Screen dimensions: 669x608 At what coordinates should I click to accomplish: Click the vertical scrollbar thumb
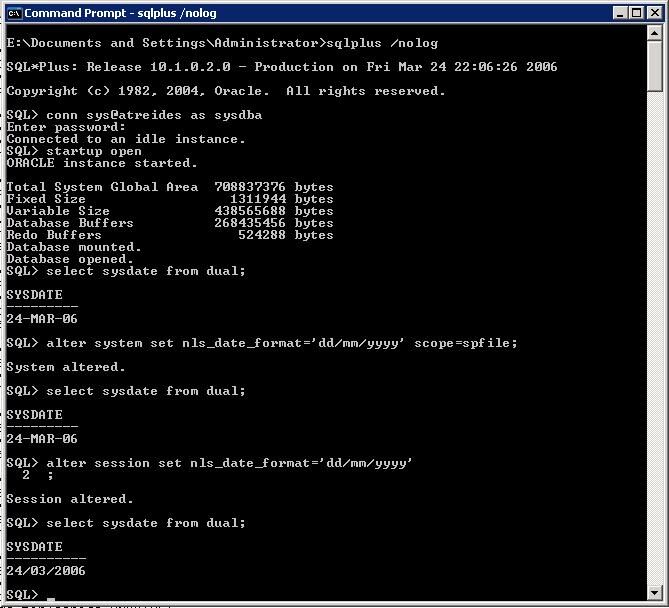[654, 66]
